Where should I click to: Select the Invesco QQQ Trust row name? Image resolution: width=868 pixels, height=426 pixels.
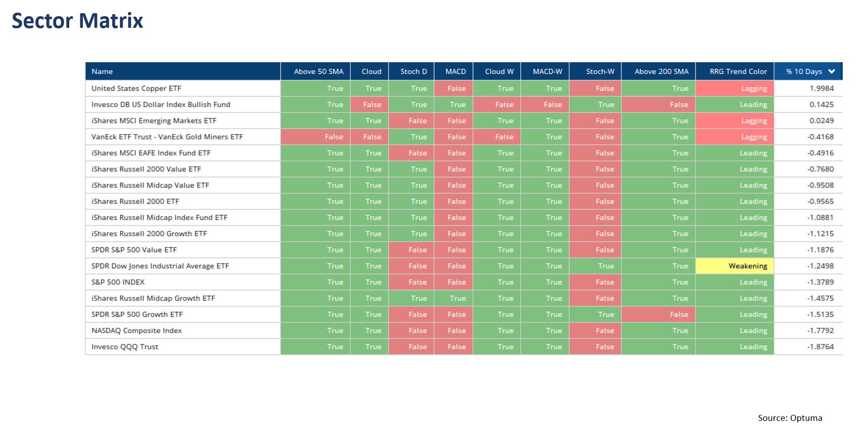pyautogui.click(x=125, y=347)
